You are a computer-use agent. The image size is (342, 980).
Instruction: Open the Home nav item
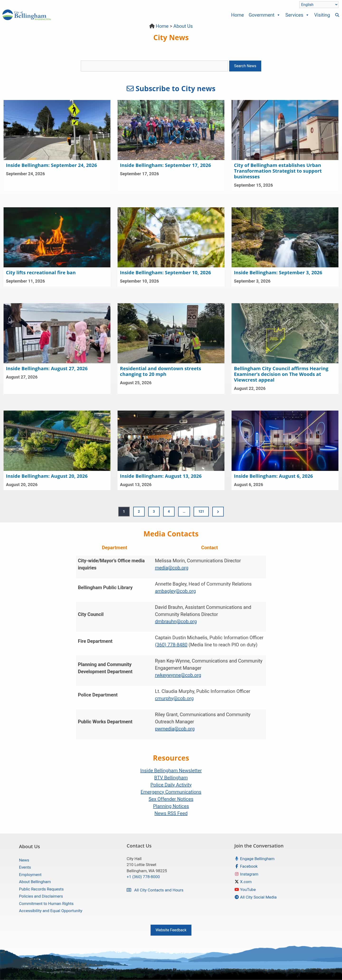[237, 15]
